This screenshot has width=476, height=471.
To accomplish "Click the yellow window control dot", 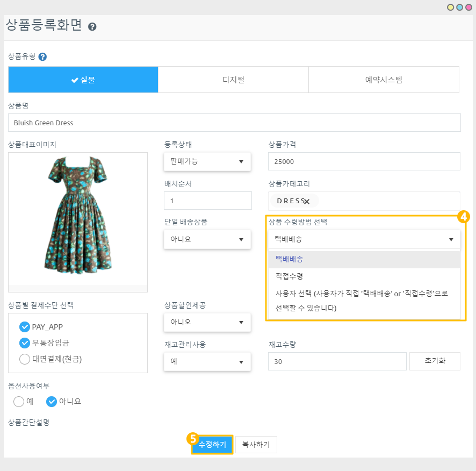I will coord(451,7).
